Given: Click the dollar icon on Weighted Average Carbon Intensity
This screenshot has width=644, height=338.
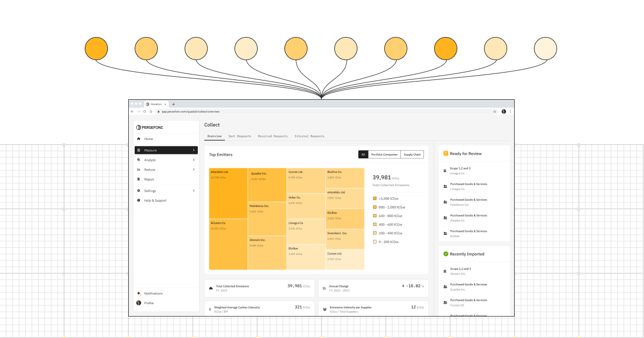Looking at the screenshot, I should point(210,309).
